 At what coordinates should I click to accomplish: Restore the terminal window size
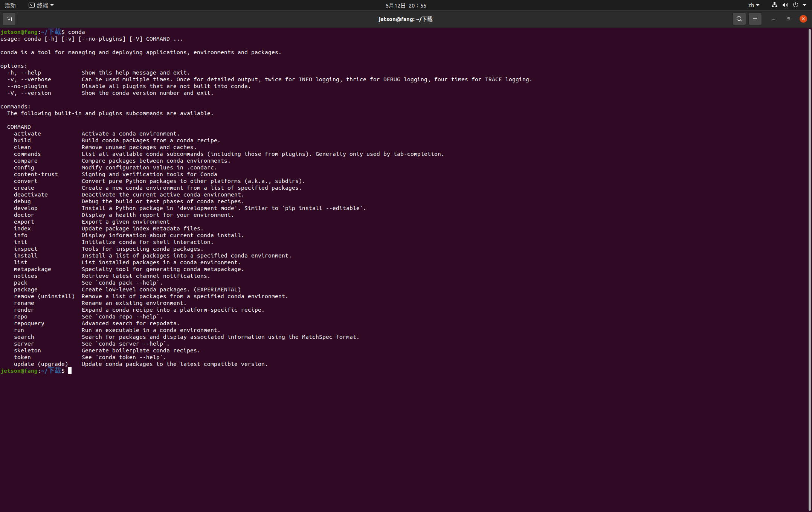click(x=788, y=19)
